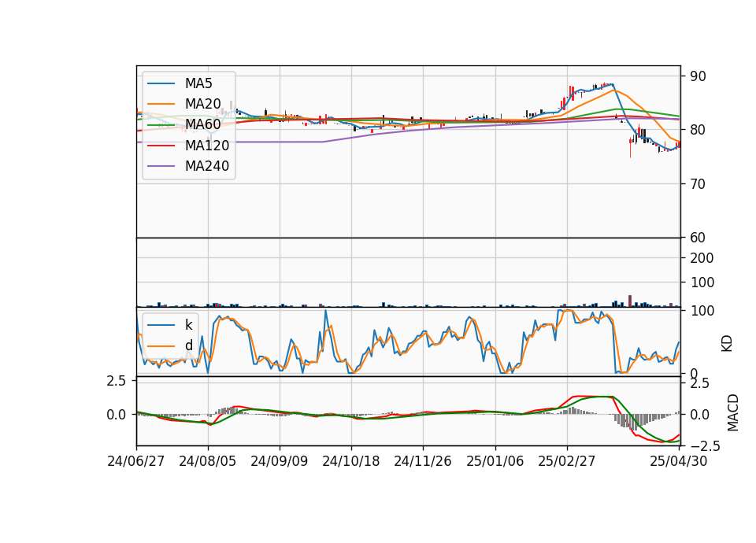The width and height of the screenshot is (756, 543).
Task: Click the blue MA5 legend line sample
Action: (161, 83)
